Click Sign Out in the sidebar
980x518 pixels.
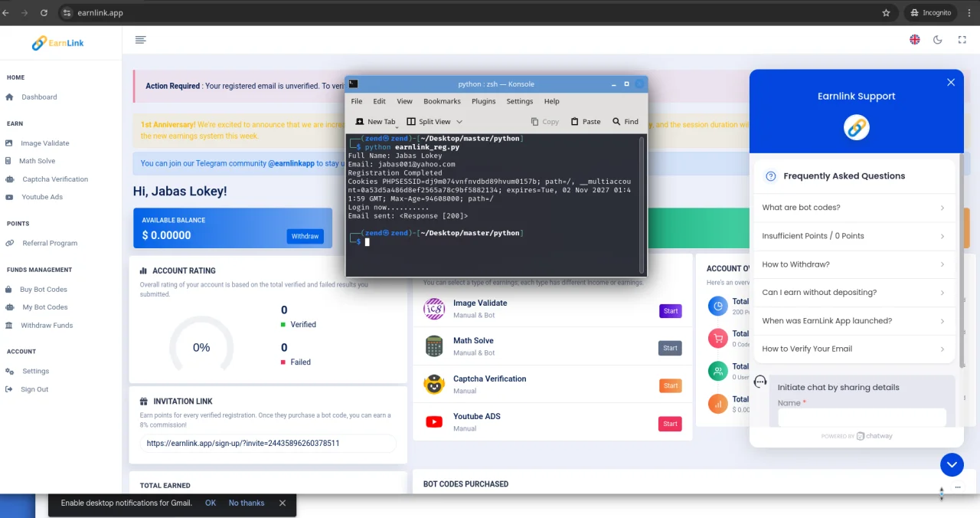[x=34, y=389]
